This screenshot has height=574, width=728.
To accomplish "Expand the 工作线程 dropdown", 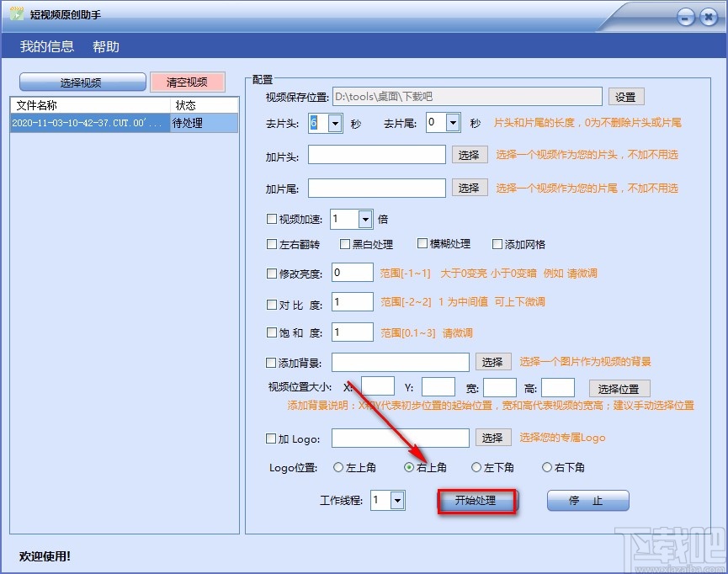I will pyautogui.click(x=397, y=501).
